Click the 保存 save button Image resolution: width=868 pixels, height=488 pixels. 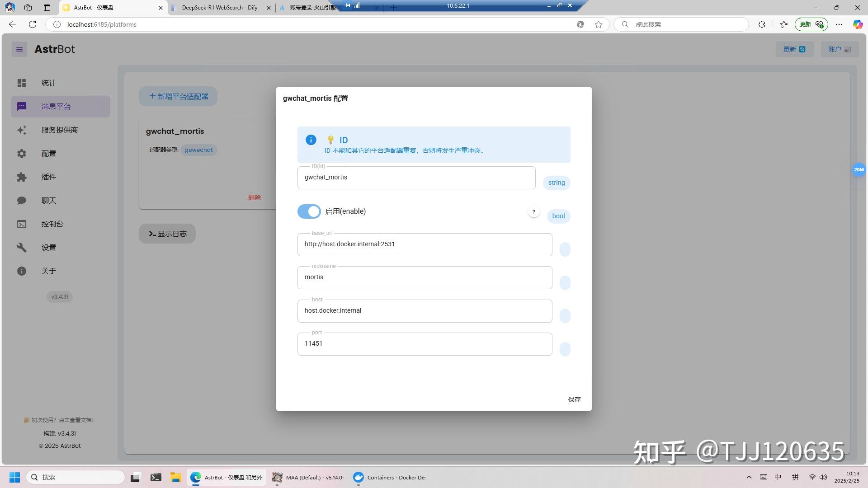click(x=574, y=399)
